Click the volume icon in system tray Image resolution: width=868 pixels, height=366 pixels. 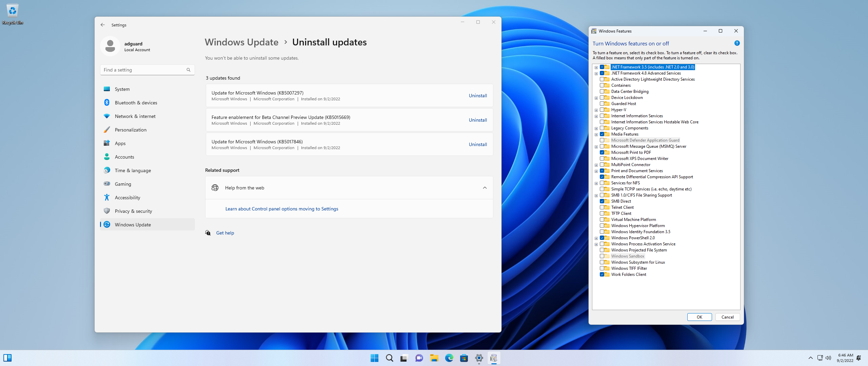tap(828, 358)
